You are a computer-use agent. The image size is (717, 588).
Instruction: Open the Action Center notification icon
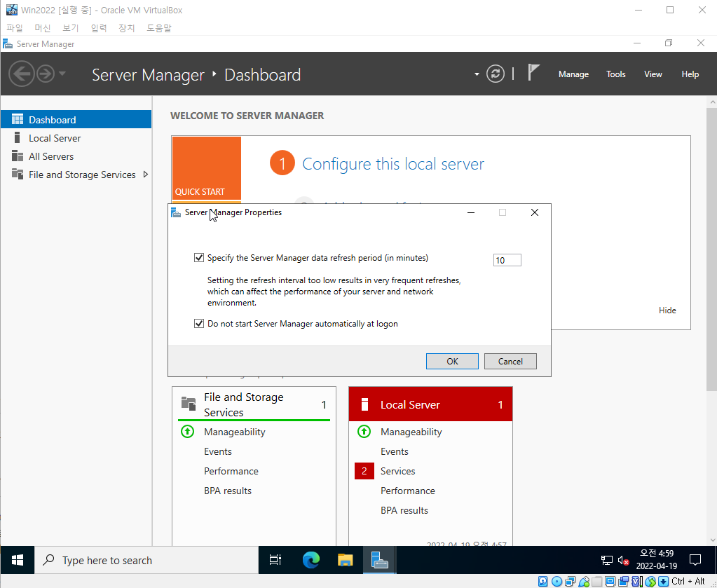point(695,560)
